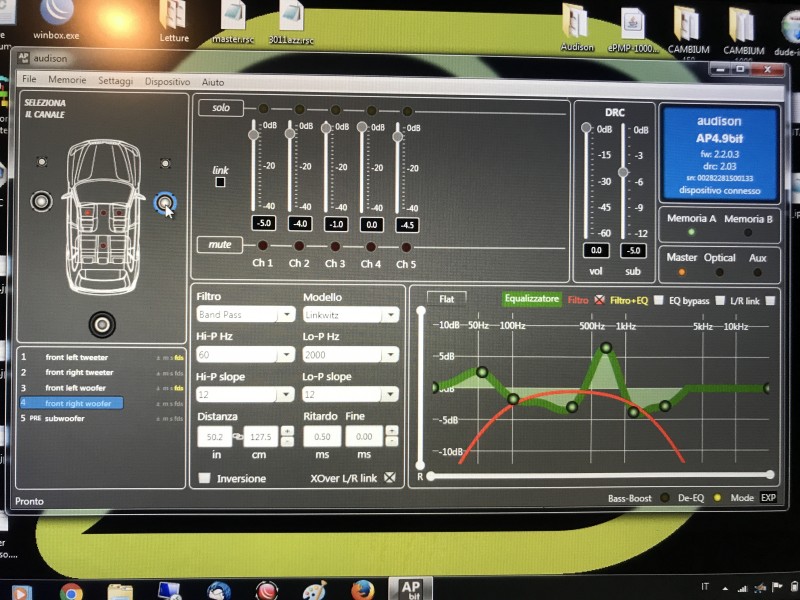Open the Lo-P slope dropdown
Viewport: 800px width, 600px height.
351,394
